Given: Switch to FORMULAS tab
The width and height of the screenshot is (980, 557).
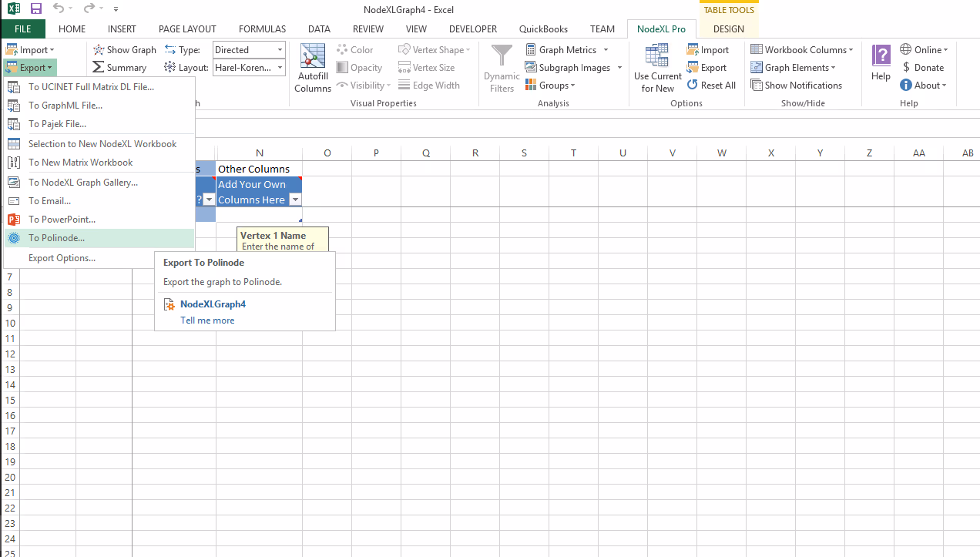Looking at the screenshot, I should pos(262,29).
